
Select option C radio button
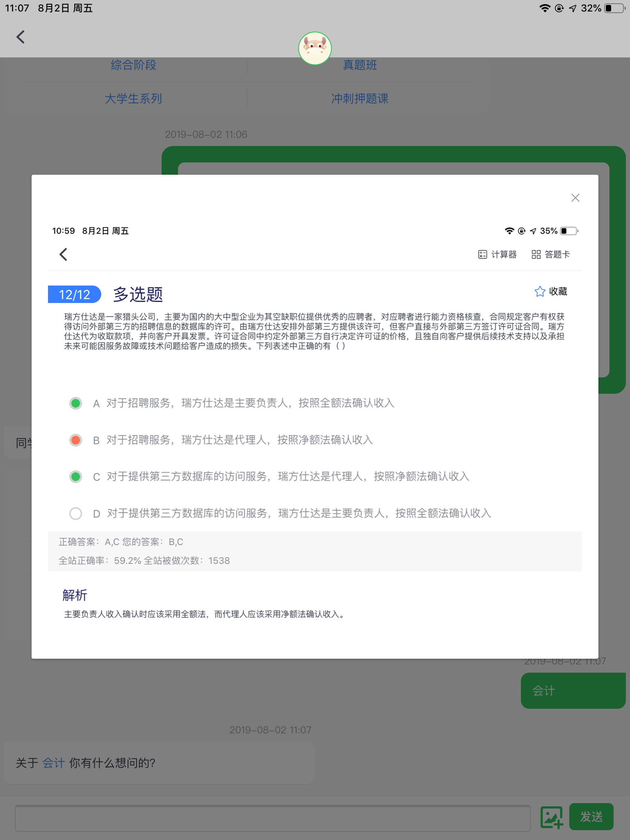click(x=75, y=477)
